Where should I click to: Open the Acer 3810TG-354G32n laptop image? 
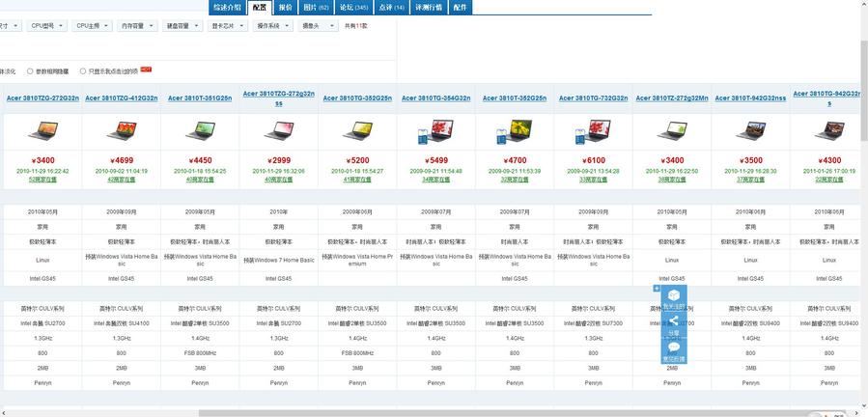[435, 130]
